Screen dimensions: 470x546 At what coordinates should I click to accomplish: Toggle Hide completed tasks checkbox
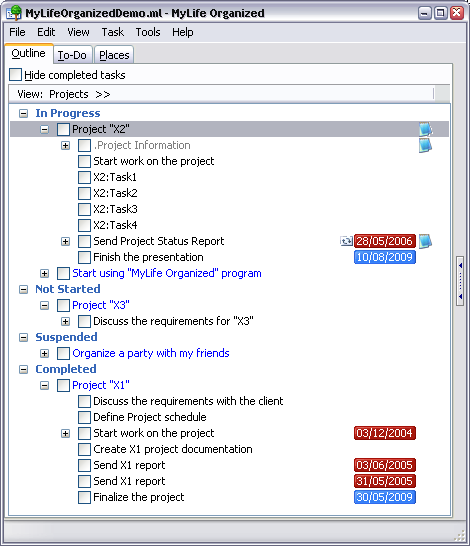16,75
